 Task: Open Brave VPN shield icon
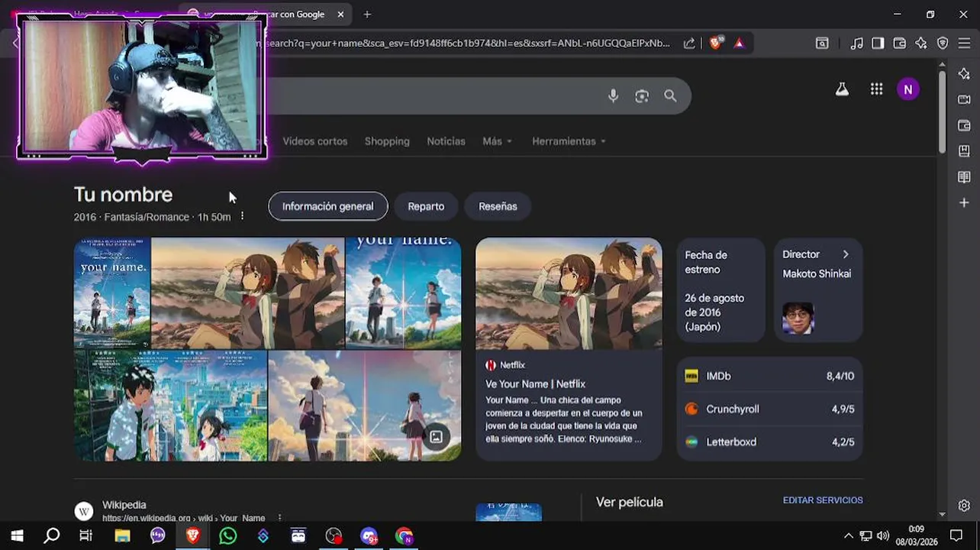coord(943,44)
